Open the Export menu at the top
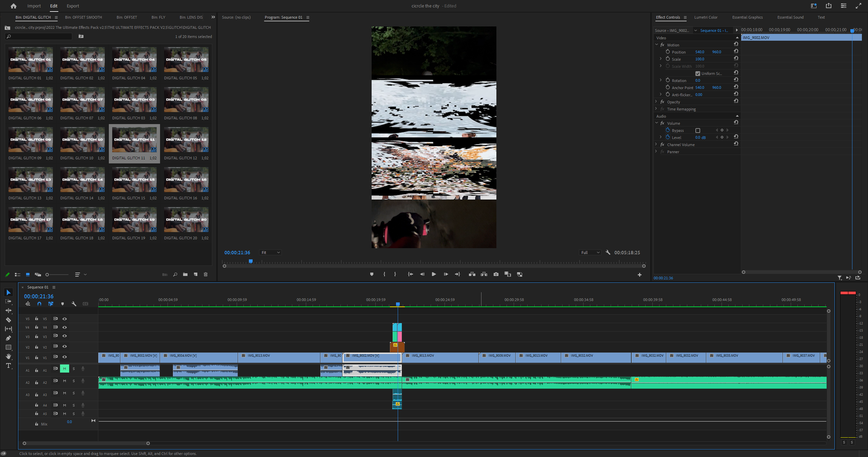 pyautogui.click(x=73, y=6)
